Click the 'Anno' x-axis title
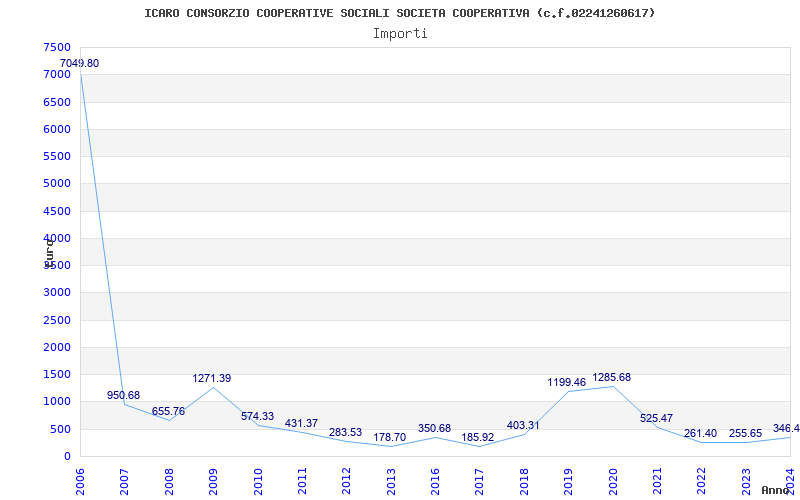This screenshot has height=500, width=800. tap(777, 491)
